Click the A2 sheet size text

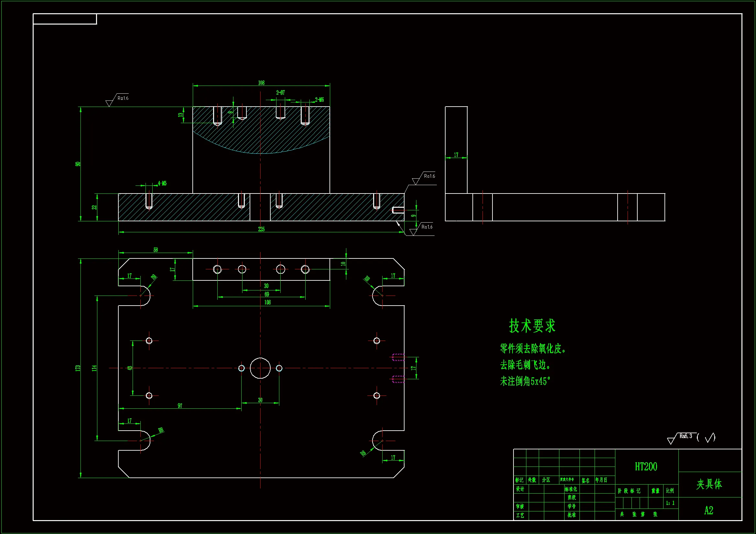tap(708, 510)
